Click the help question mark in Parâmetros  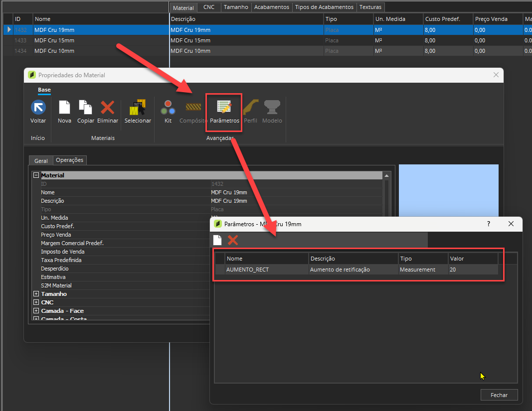[489, 224]
